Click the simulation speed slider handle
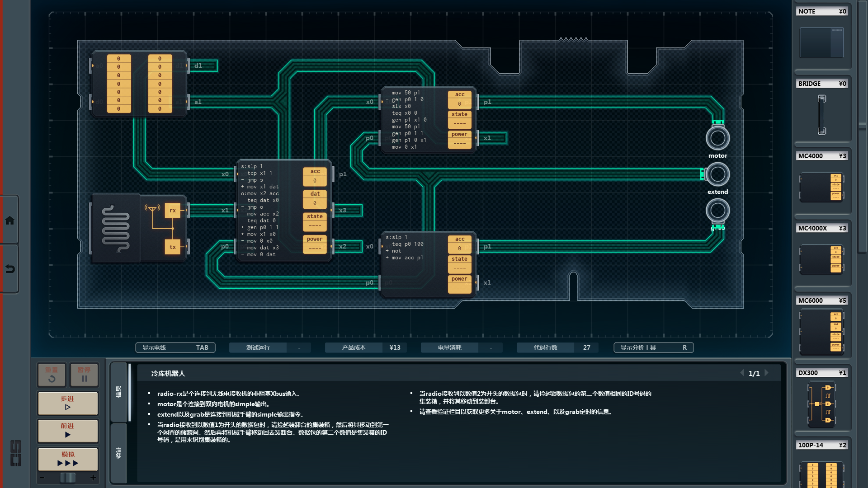The height and width of the screenshot is (488, 868). [x=68, y=478]
